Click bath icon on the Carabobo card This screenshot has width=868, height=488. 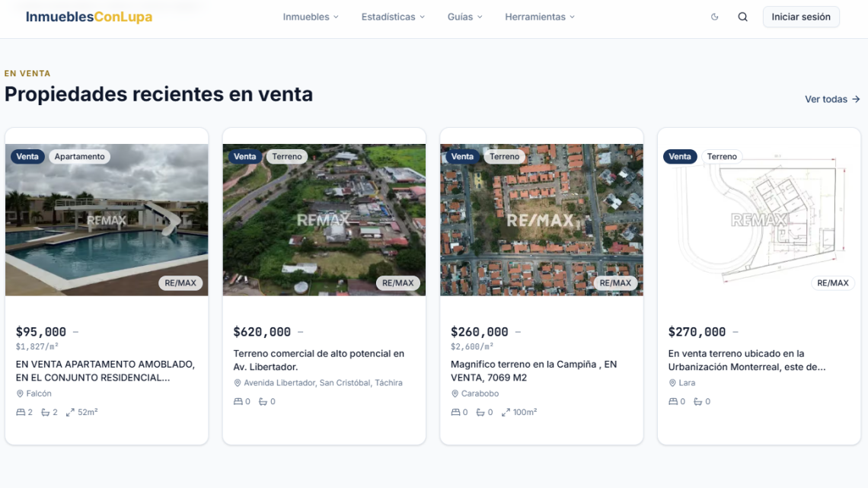point(480,412)
